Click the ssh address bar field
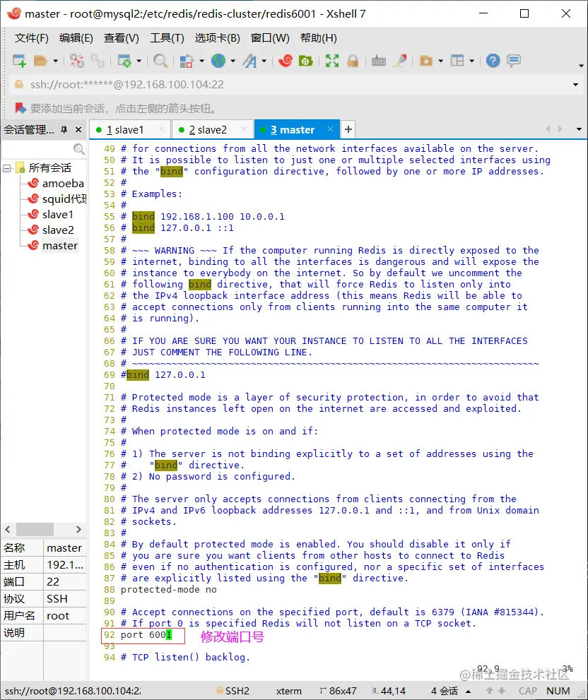This screenshot has height=700, width=588. [295, 84]
